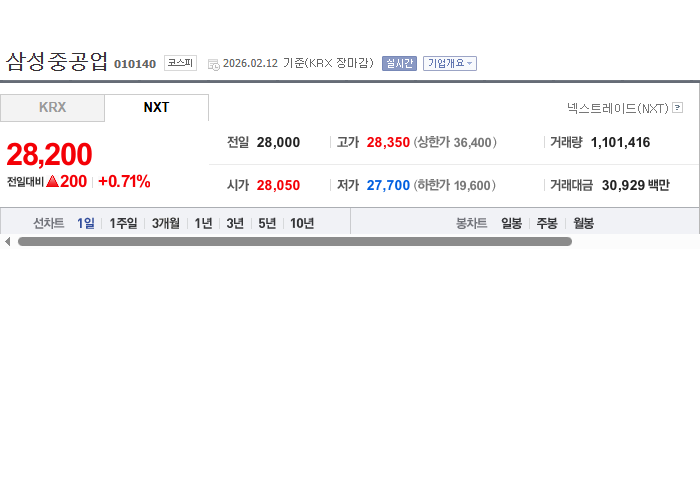Click the +0.71% change rate
The height and width of the screenshot is (490, 700).
click(x=124, y=181)
